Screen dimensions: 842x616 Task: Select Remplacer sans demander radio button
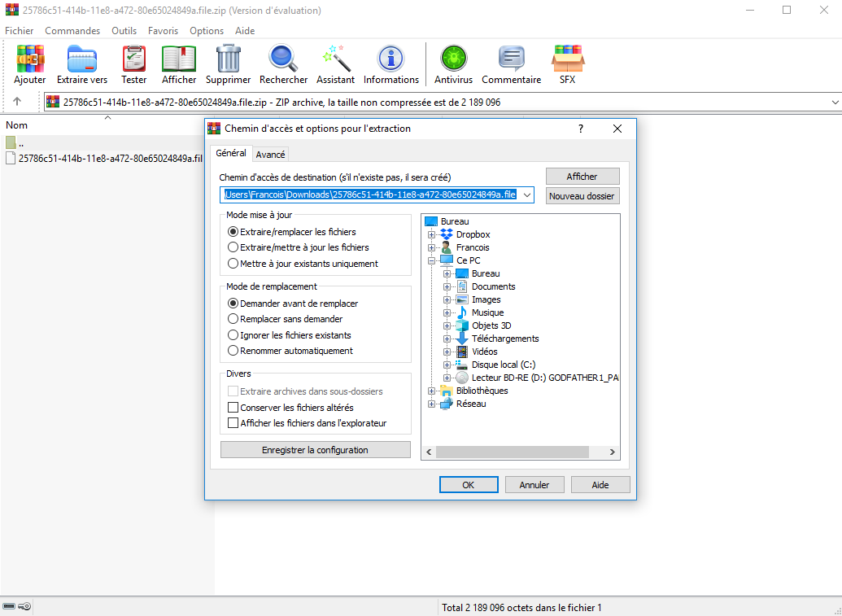tap(233, 319)
